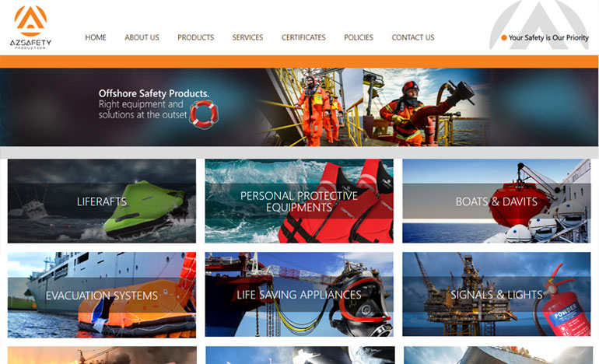Open the LIFE SAVING APPLIANCES tile
This screenshot has width=599, height=364.
tap(299, 295)
